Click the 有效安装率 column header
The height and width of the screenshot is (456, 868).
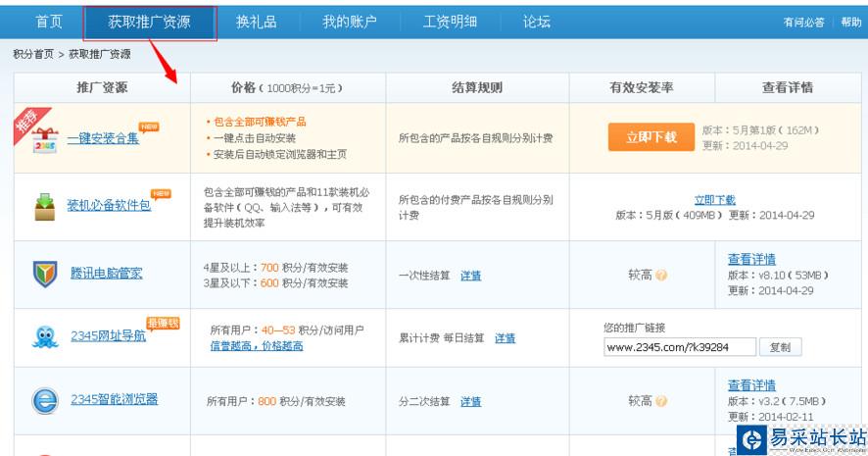click(642, 87)
